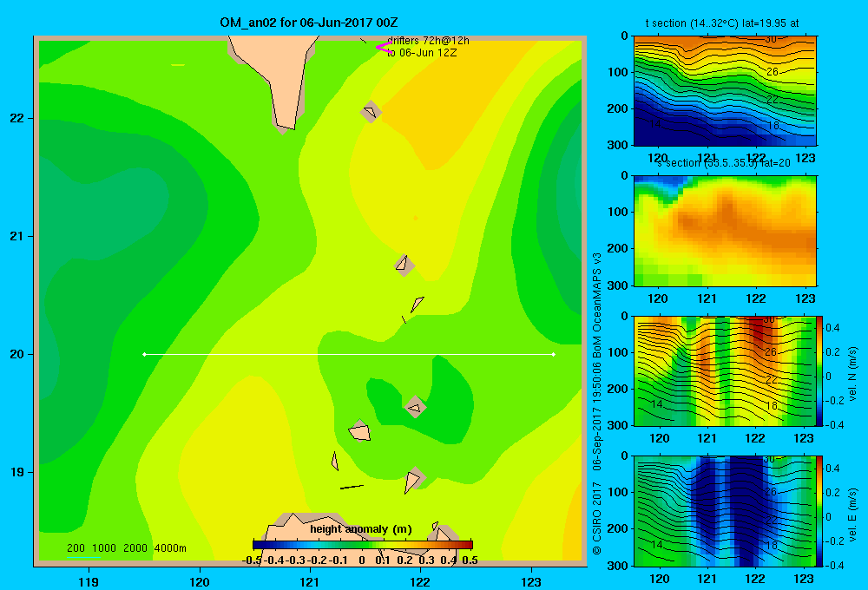Click the 'height anomaly (m)' label
The height and width of the screenshot is (590, 868).
point(361,529)
